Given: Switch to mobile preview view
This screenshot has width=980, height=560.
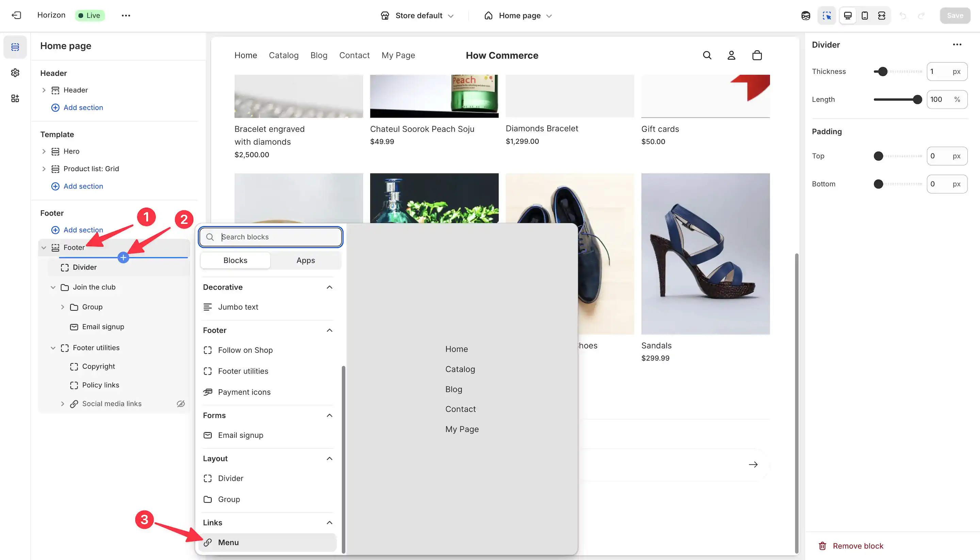Looking at the screenshot, I should coord(865,15).
